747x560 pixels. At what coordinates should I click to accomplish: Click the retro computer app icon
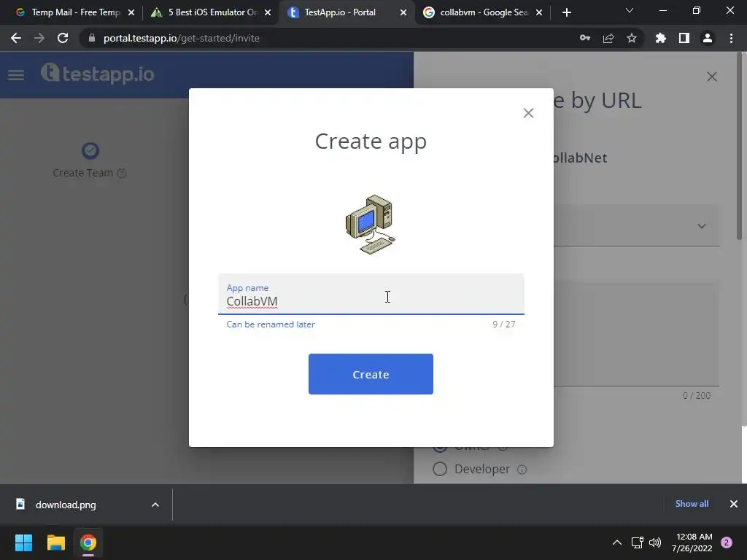pos(371,225)
